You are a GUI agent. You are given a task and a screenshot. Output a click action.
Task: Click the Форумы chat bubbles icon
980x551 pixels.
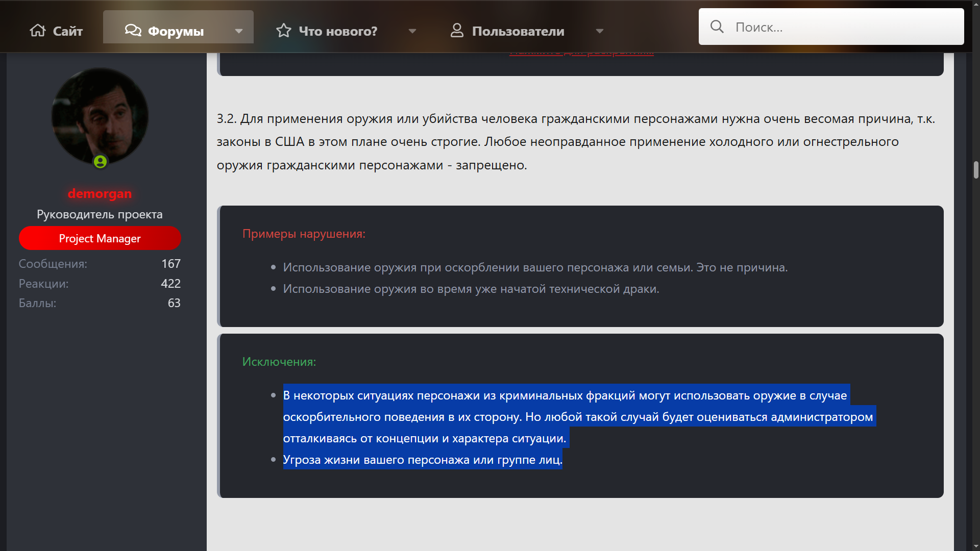(133, 31)
